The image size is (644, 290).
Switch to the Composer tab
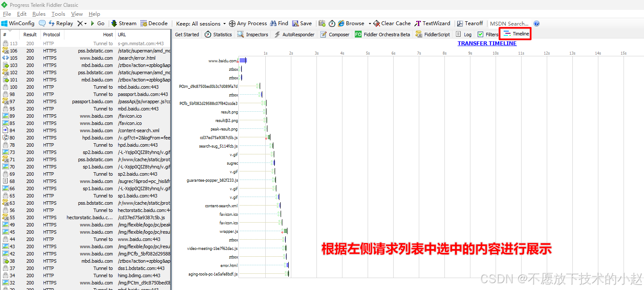(335, 35)
